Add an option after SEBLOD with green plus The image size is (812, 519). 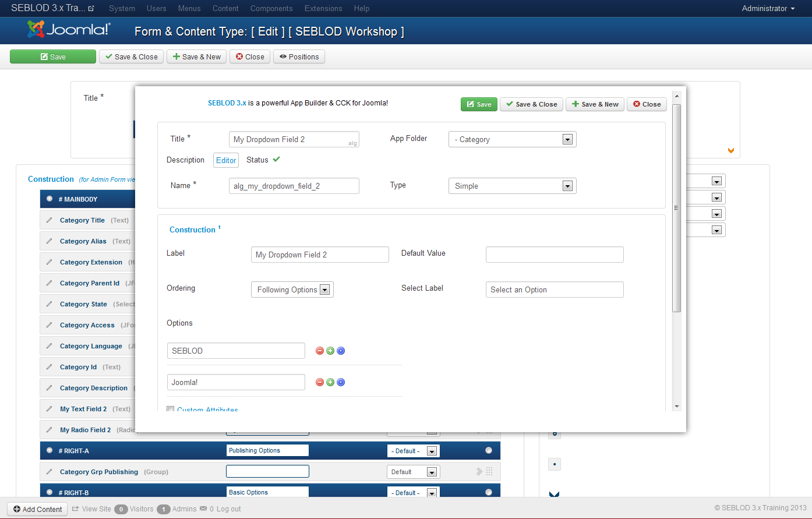(x=330, y=351)
